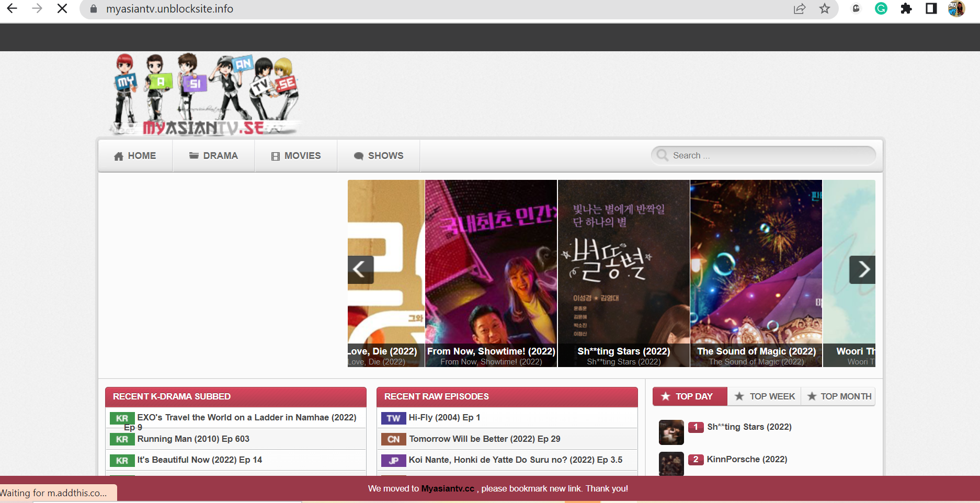
Task: Go to the MOVIES menu item
Action: (296, 156)
